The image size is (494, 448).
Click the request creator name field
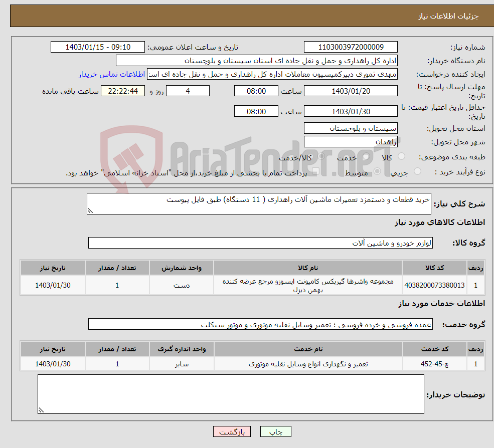[x=272, y=74]
